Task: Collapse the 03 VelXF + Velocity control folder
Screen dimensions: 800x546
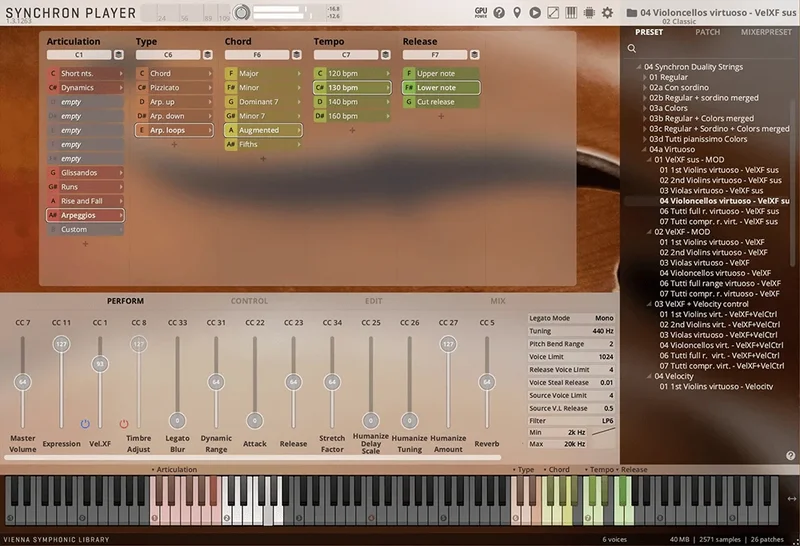Action: tap(649, 304)
